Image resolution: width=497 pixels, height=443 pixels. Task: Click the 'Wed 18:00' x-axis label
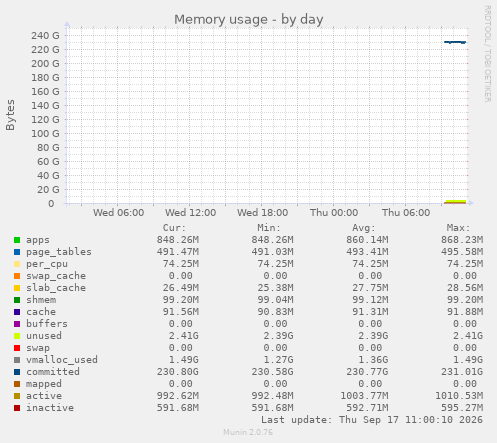[x=262, y=213]
